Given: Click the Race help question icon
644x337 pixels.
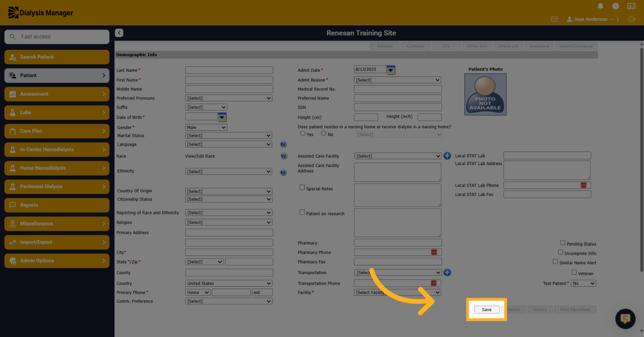Looking at the screenshot, I should click(x=284, y=156).
